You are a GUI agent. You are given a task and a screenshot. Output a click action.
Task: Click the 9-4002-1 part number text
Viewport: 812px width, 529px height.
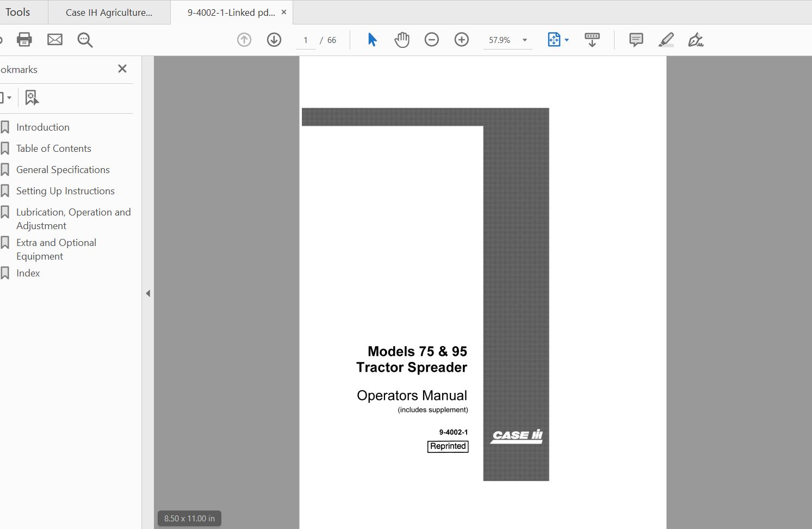pos(454,432)
